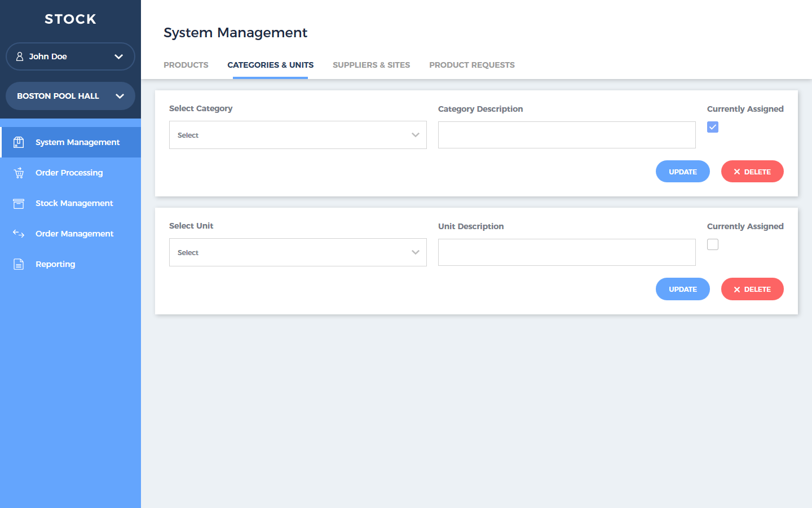Open the Suppliers & Sites tab
Image resolution: width=812 pixels, height=508 pixels.
point(371,65)
